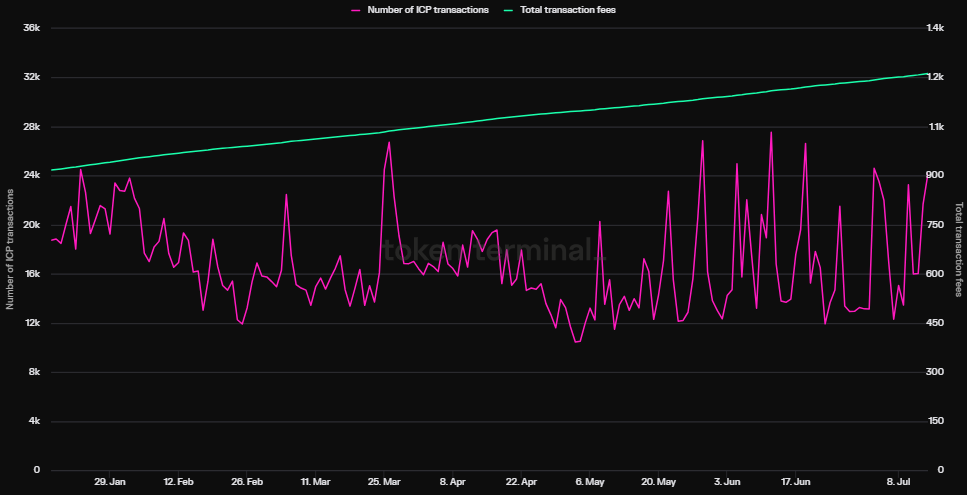Click the 8k left axis label
967x495 pixels.
[x=34, y=372]
